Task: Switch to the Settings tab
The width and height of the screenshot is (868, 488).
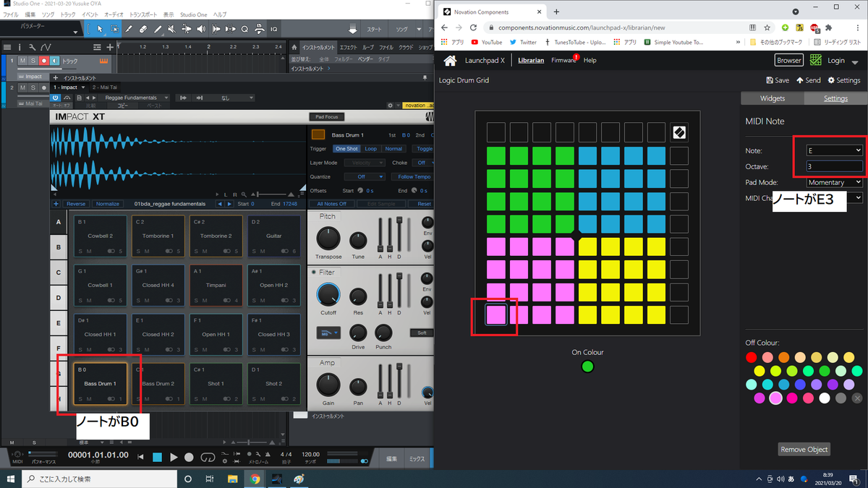Action: [835, 98]
